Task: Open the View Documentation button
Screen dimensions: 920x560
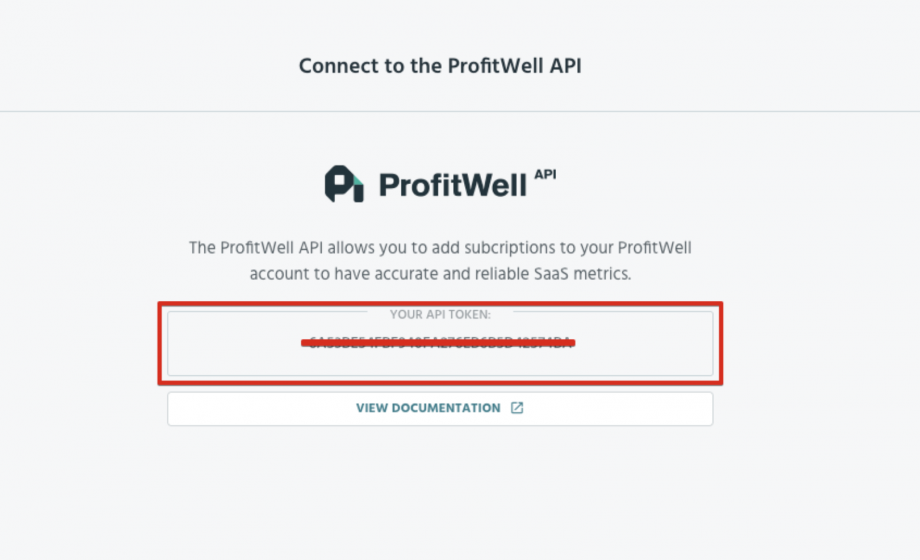Action: (440, 409)
